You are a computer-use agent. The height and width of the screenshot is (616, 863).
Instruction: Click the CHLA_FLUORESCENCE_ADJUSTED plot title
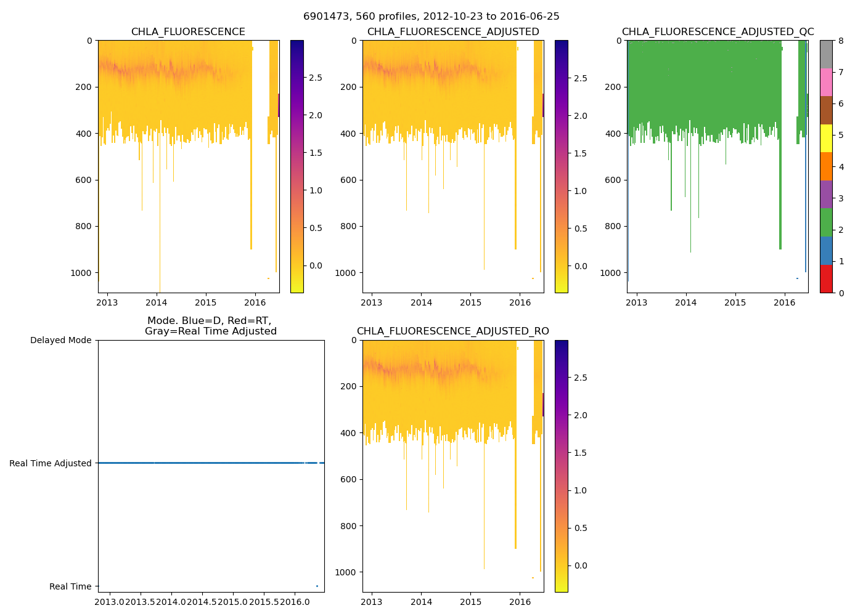453,32
